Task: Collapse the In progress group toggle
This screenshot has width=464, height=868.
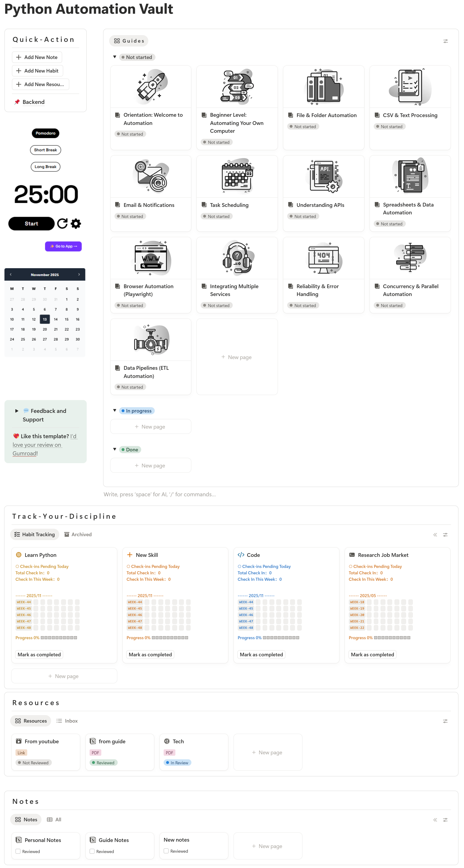Action: [114, 410]
